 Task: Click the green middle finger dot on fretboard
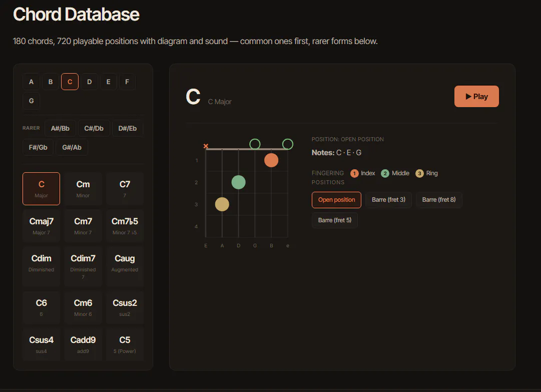[x=238, y=182]
